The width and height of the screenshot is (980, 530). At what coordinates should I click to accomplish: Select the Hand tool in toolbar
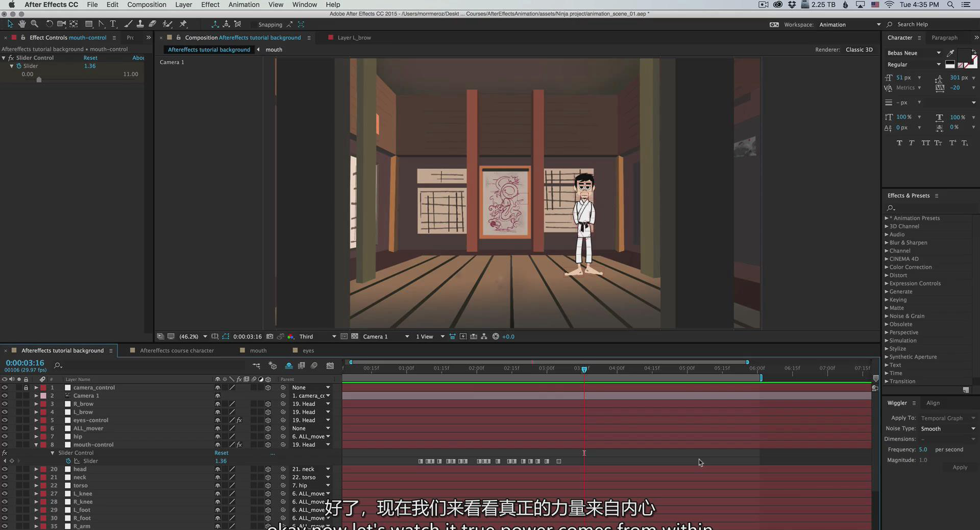(x=22, y=24)
